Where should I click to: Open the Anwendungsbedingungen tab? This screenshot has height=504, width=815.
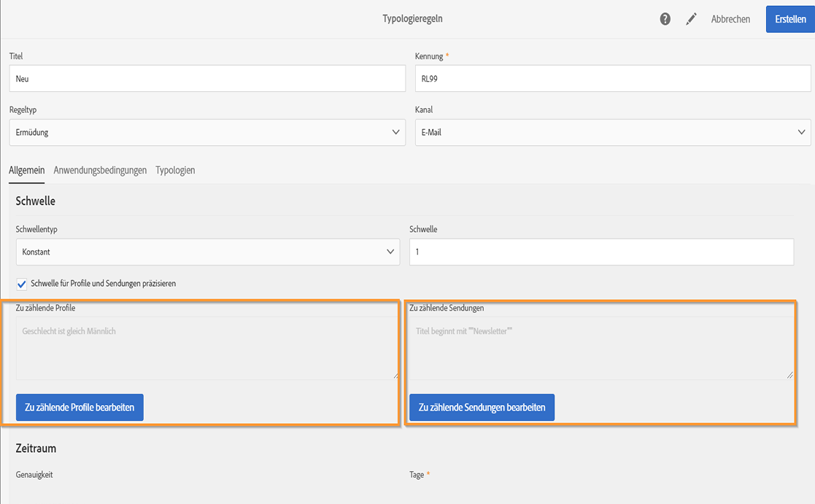coord(100,171)
